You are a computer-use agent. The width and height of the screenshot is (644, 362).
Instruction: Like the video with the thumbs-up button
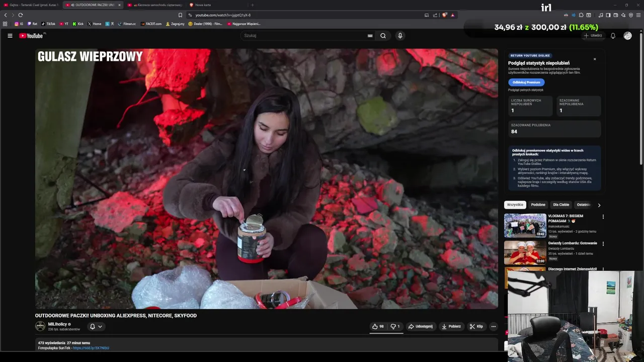[378, 326]
